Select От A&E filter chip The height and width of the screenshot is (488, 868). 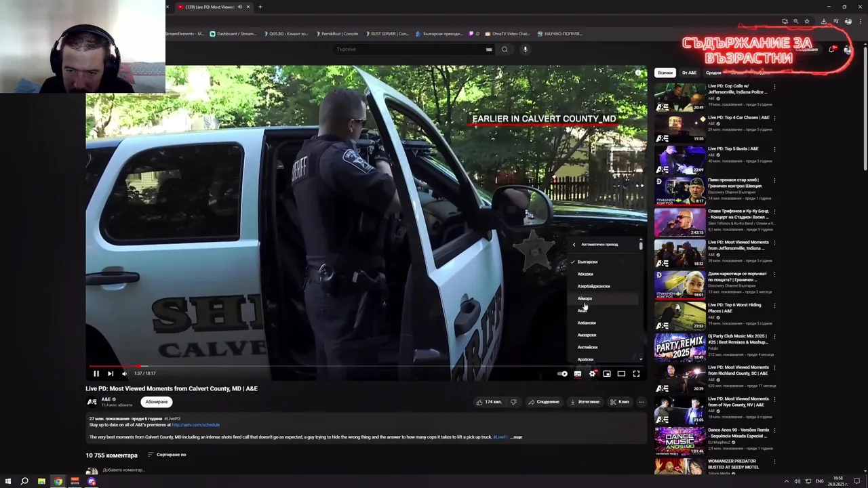tap(689, 73)
